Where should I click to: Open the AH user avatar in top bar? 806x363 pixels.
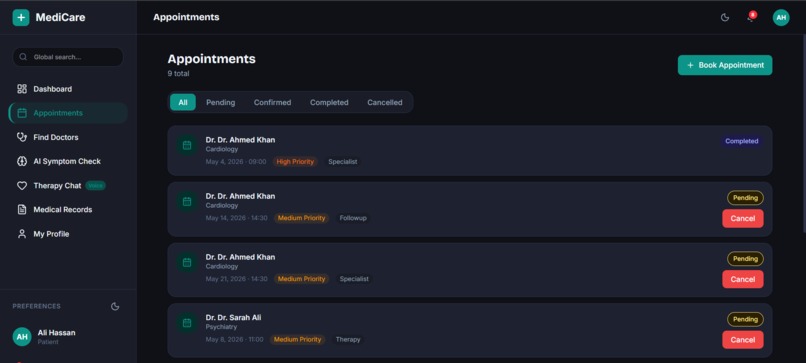point(781,17)
